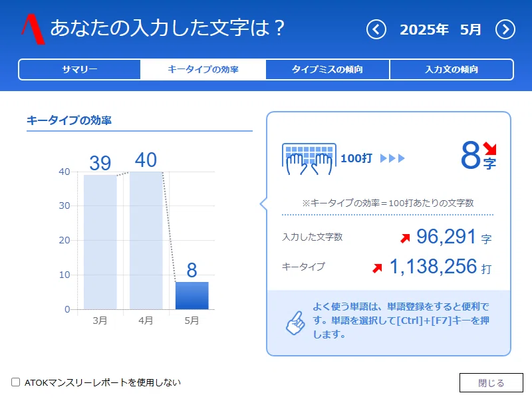Viewport: 532px width, 399px height.
Task: Click the dark blue 5月 bar
Action: click(192, 295)
